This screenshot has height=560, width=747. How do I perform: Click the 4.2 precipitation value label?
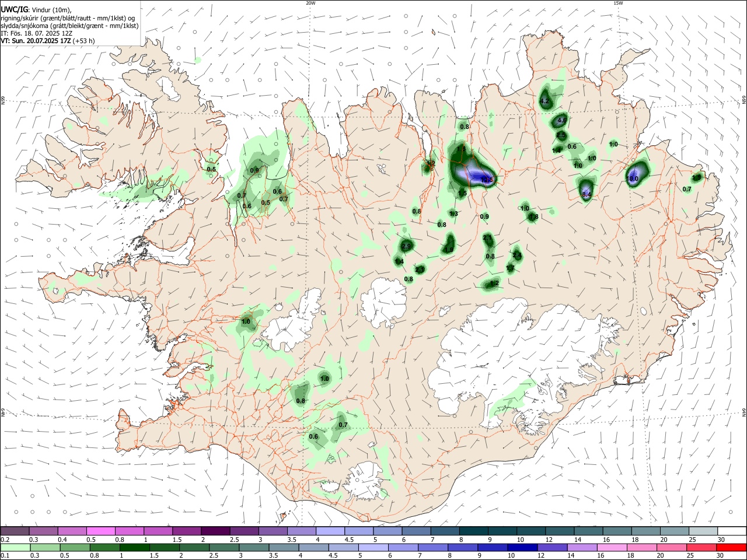pyautogui.click(x=544, y=101)
